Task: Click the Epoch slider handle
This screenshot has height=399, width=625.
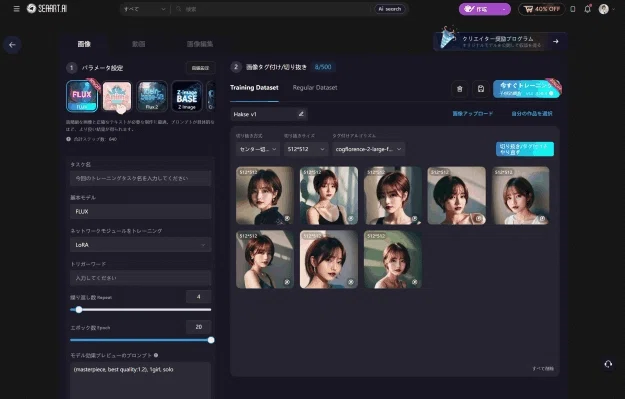Action: pos(211,340)
